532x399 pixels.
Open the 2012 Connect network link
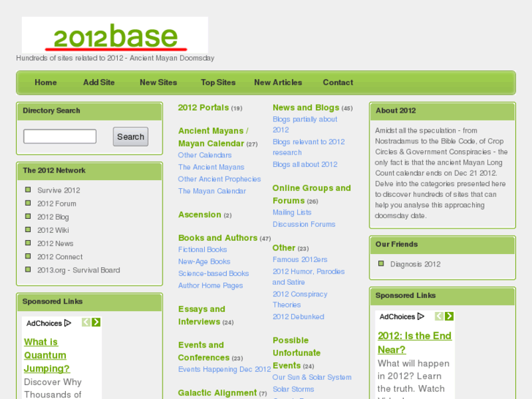tap(60, 257)
